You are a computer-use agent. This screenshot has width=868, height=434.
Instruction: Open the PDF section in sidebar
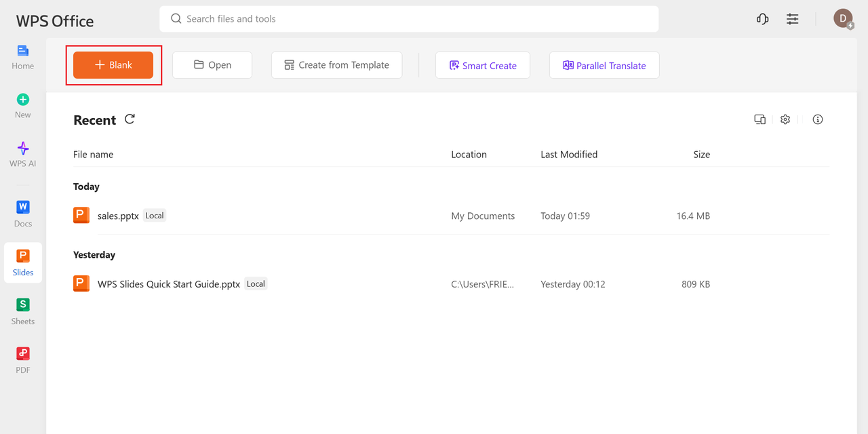22,361
